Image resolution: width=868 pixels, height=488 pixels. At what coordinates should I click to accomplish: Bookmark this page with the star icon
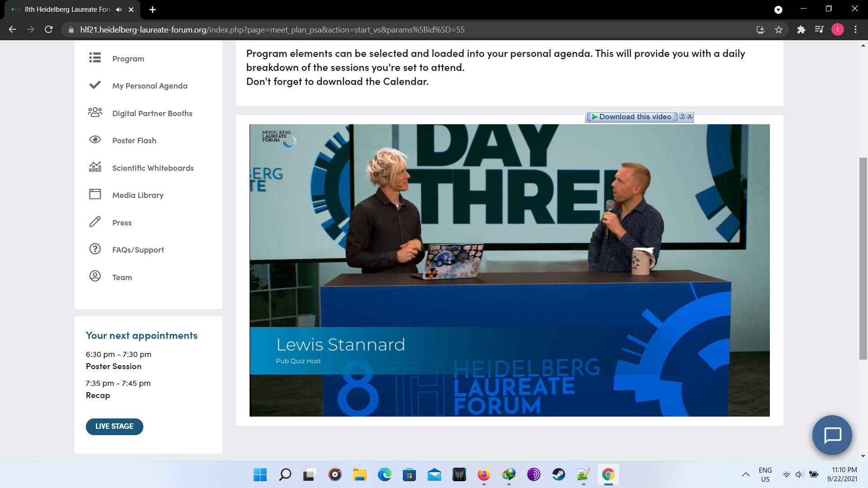tap(778, 30)
